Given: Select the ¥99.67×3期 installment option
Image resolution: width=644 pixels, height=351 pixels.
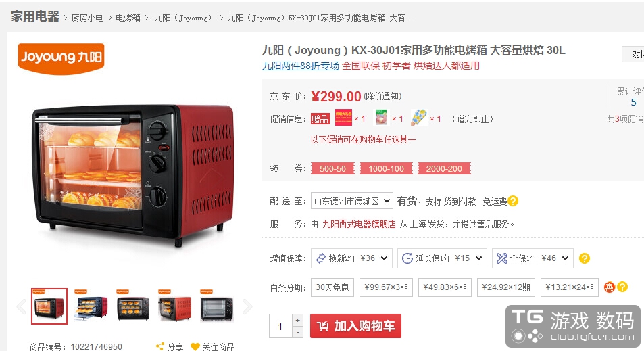Looking at the screenshot, I should (386, 287).
